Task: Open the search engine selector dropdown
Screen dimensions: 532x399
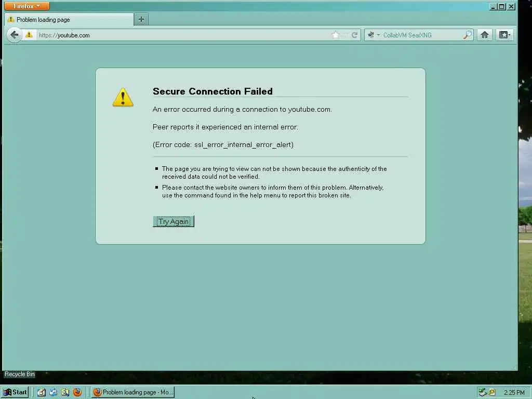Action: click(x=373, y=35)
